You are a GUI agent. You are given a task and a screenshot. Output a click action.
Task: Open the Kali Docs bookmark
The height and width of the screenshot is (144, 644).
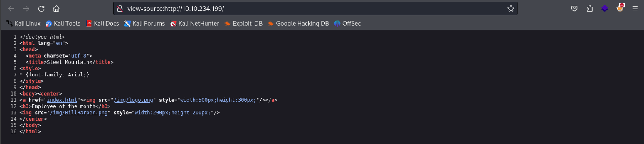[x=103, y=24]
